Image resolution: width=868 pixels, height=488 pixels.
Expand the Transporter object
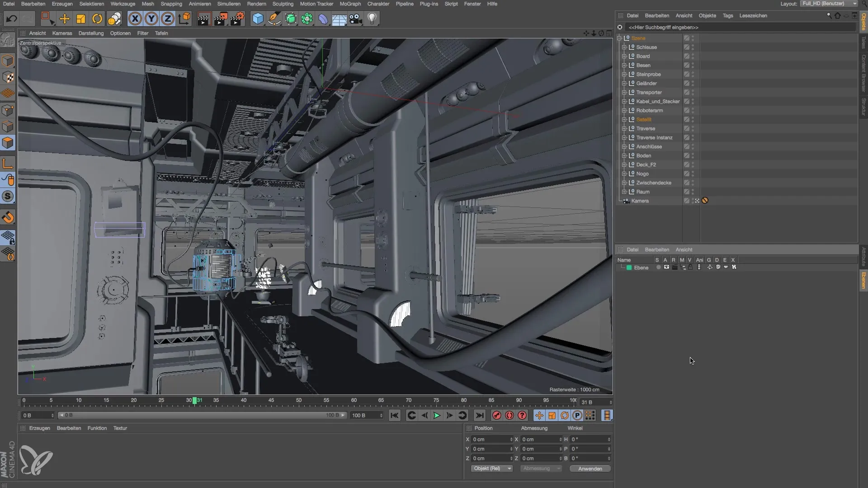[x=624, y=92]
